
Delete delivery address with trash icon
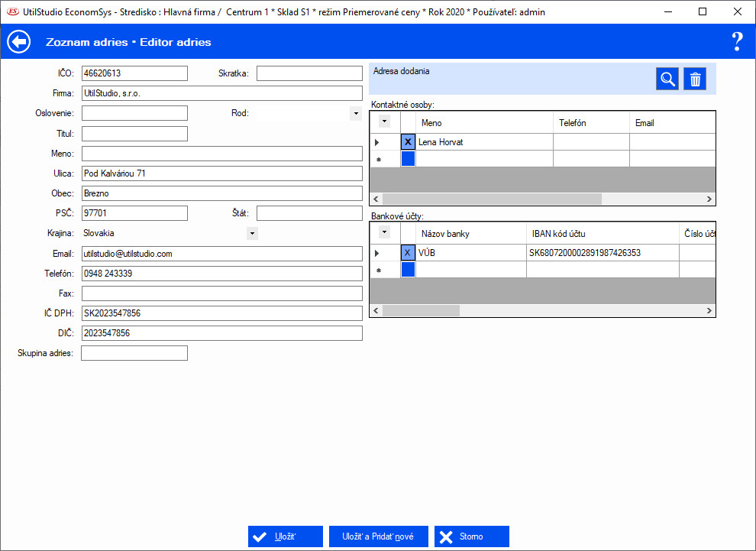pyautogui.click(x=695, y=79)
